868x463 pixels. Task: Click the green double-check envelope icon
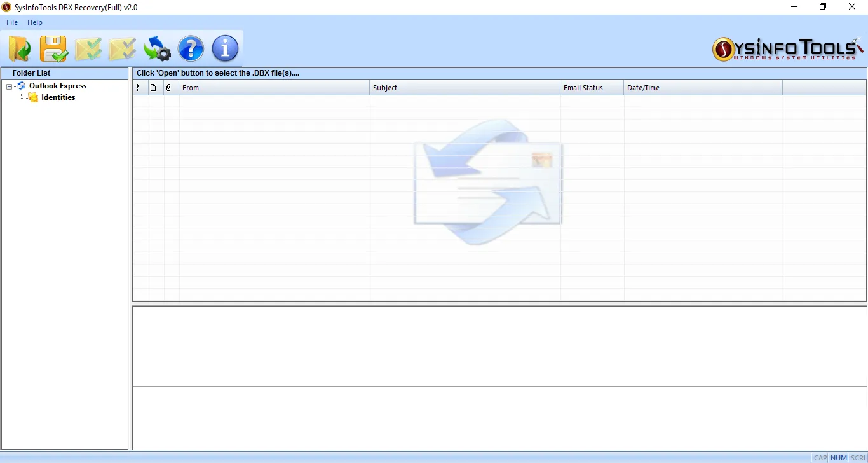pos(88,48)
